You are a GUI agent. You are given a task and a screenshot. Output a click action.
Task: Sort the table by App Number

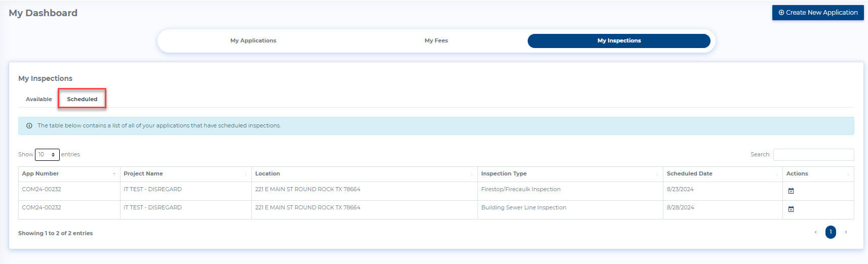pyautogui.click(x=69, y=174)
